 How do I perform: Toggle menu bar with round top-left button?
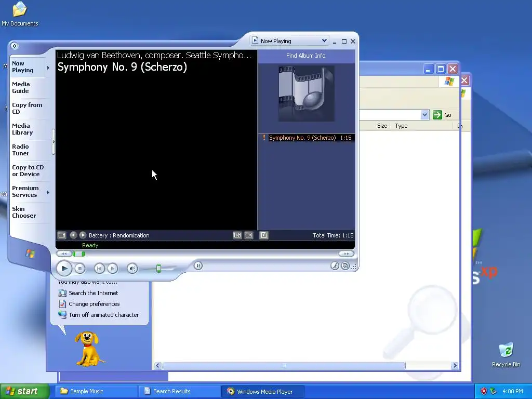(14, 46)
